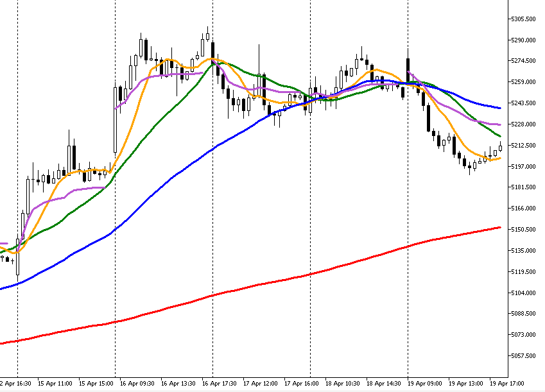Select the 5104.000 price label
The image size is (545, 392).
523,293
